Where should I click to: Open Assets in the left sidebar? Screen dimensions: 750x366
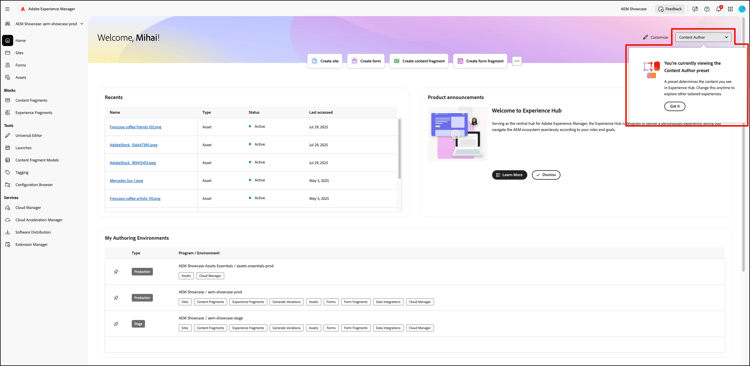pos(21,77)
